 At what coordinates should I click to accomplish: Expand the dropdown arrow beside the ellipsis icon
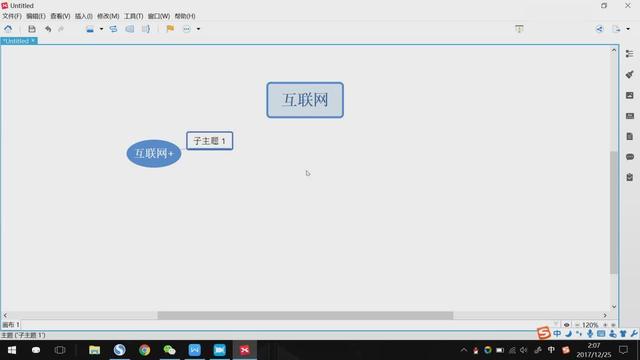point(198,29)
